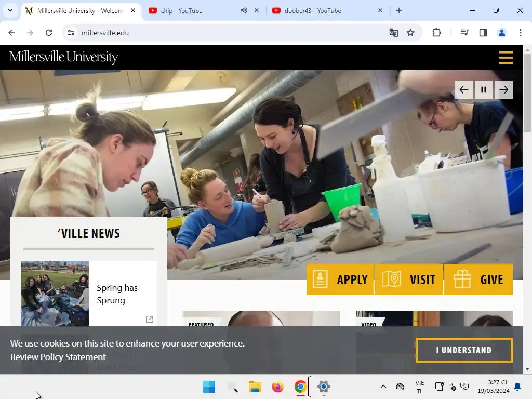Open Settings gear in taskbar

[323, 387]
